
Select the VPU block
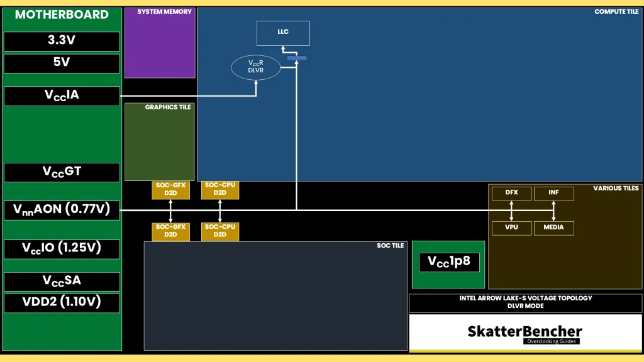pyautogui.click(x=511, y=228)
